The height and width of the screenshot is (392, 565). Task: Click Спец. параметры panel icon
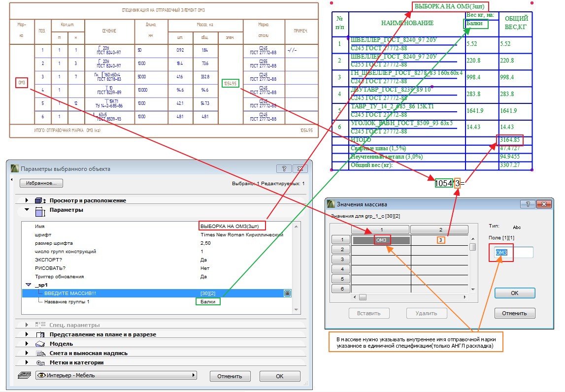40,325
